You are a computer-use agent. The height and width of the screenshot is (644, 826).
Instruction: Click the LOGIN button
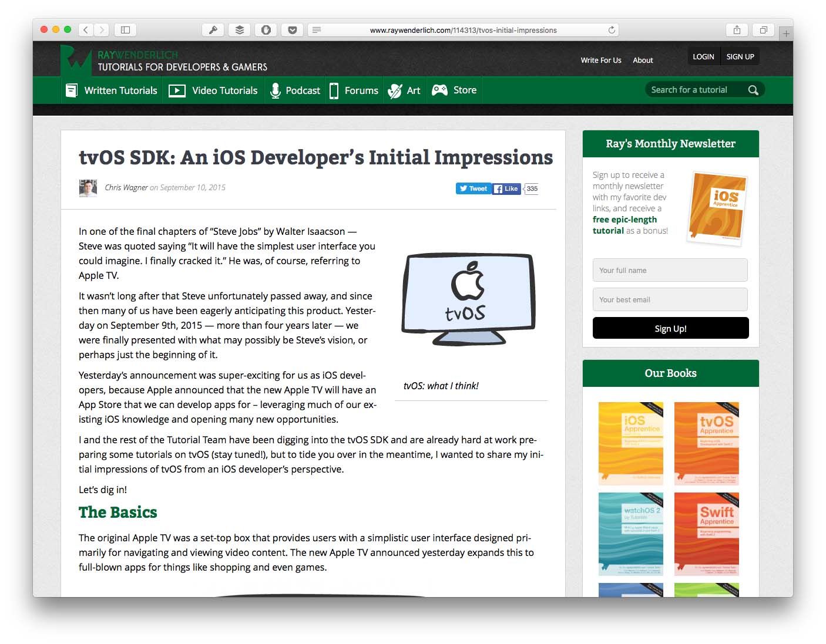(x=703, y=56)
